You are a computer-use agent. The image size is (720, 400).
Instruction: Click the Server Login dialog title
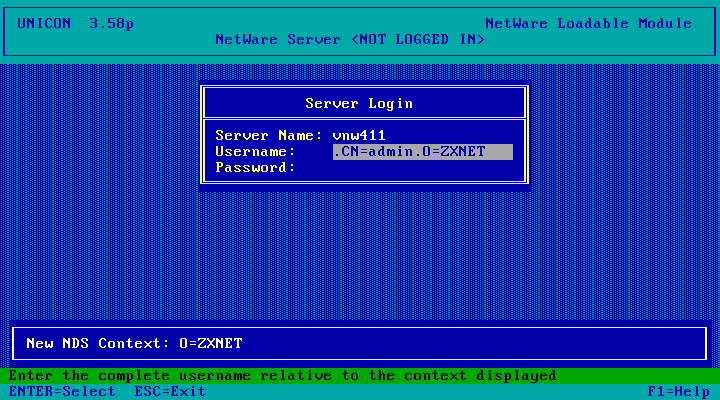click(359, 104)
